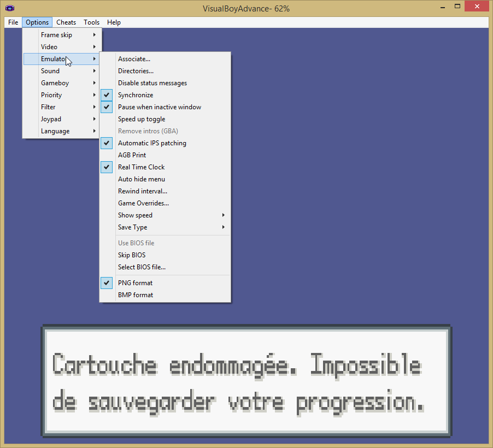Uncheck Real Time Clock
This screenshot has height=448, width=493.
coord(165,167)
